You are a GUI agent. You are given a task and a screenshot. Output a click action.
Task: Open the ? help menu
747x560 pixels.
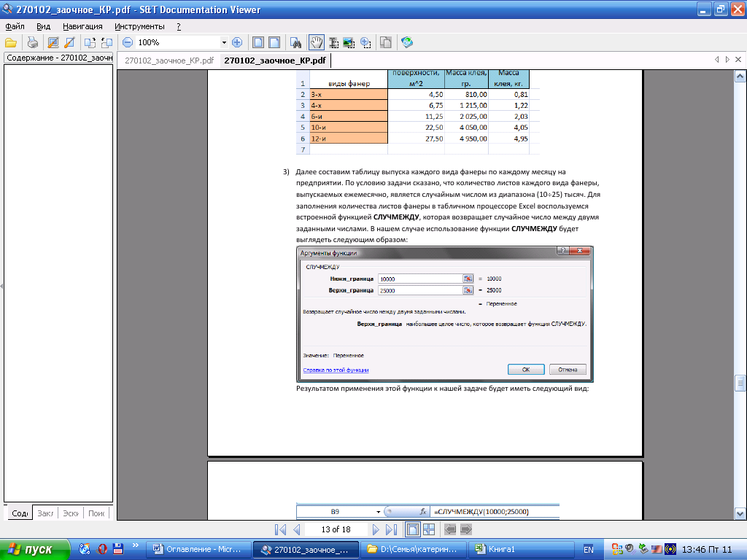click(x=179, y=26)
